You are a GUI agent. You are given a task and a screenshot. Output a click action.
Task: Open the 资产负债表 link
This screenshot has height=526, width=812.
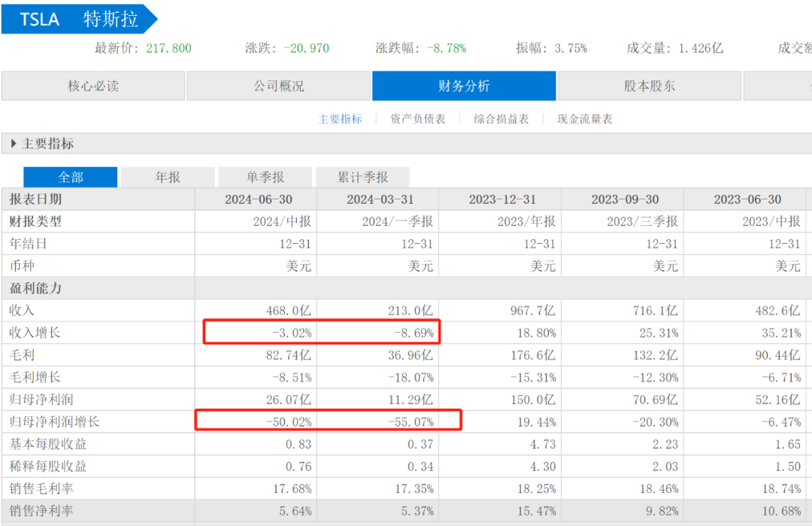pyautogui.click(x=418, y=119)
